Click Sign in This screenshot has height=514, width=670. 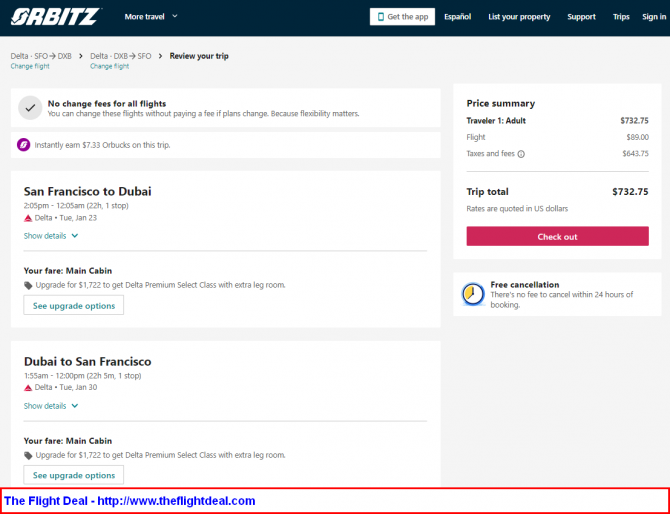654,17
